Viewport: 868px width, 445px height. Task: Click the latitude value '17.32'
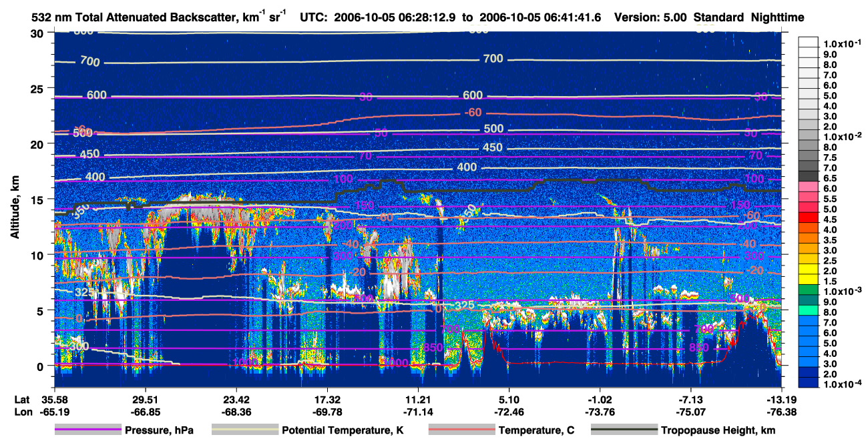click(x=327, y=399)
